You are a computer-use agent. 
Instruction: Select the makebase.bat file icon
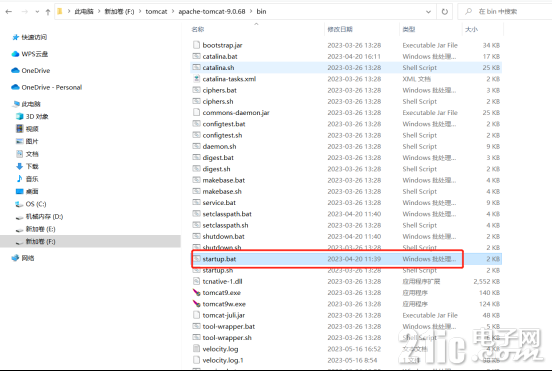click(196, 180)
